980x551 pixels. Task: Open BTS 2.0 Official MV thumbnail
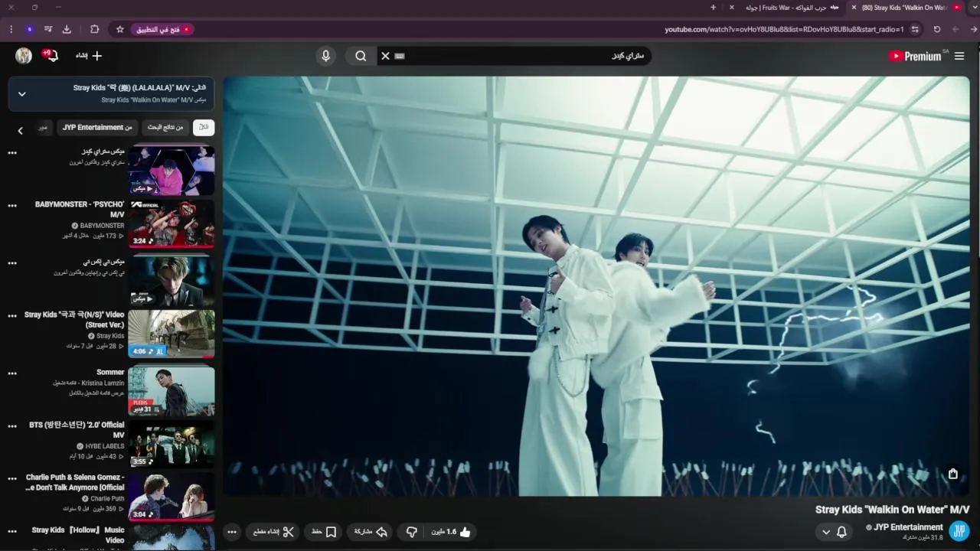point(171,445)
